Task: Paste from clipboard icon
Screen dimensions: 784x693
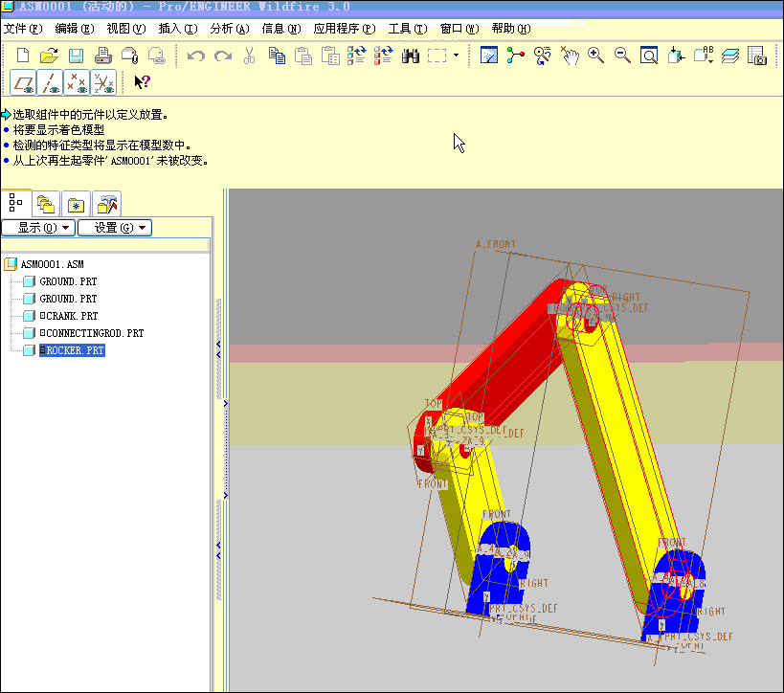Action: pyautogui.click(x=303, y=56)
